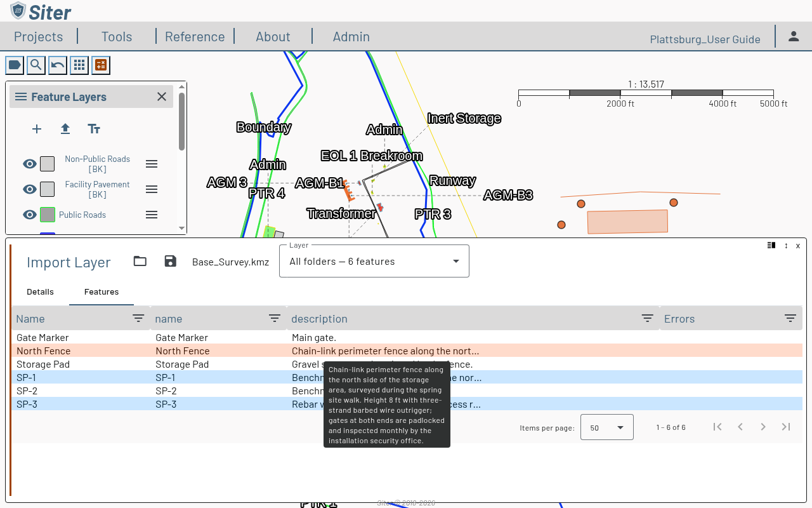Viewport: 812px width, 508px height.
Task: Open the Admin menu
Action: click(x=351, y=36)
